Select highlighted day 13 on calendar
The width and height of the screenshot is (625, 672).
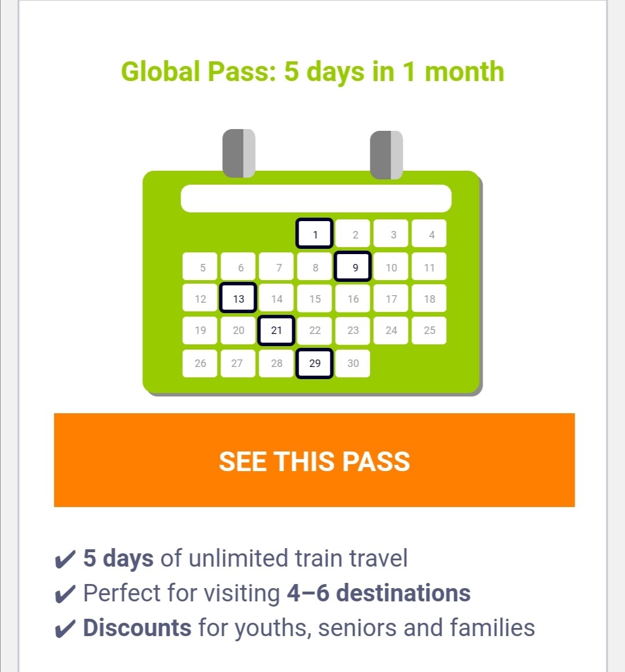point(238,299)
